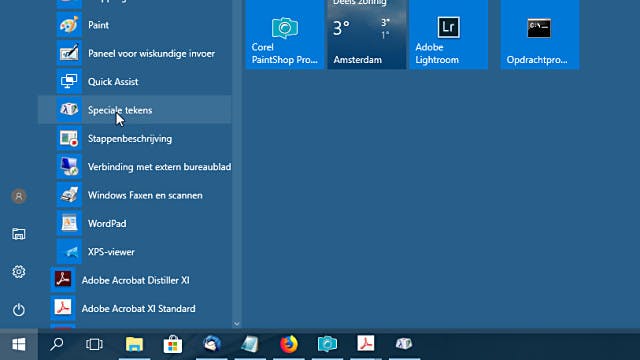
Task: Open Settings gear in Start sidebar
Action: coord(18,272)
